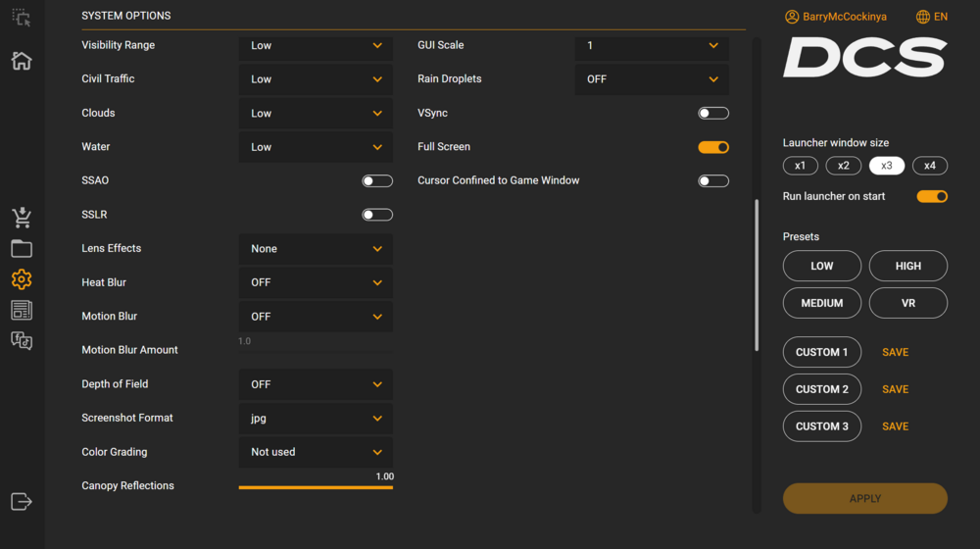The width and height of the screenshot is (980, 549).
Task: Click the globe language icon
Action: click(x=923, y=17)
